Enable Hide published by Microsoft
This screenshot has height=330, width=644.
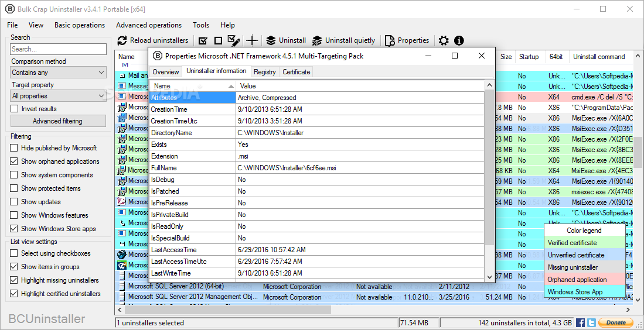[14, 148]
